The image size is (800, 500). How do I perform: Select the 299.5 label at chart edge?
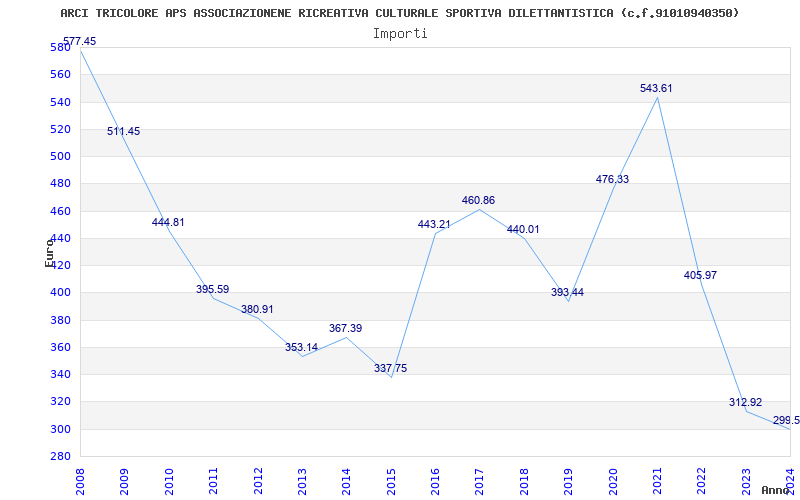click(x=786, y=420)
